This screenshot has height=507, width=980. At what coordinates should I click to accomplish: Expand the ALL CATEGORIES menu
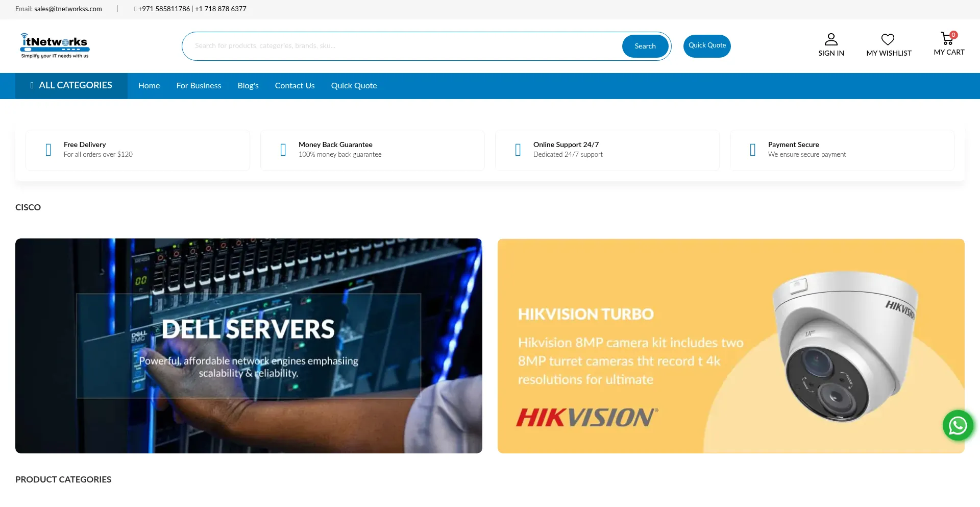71,85
